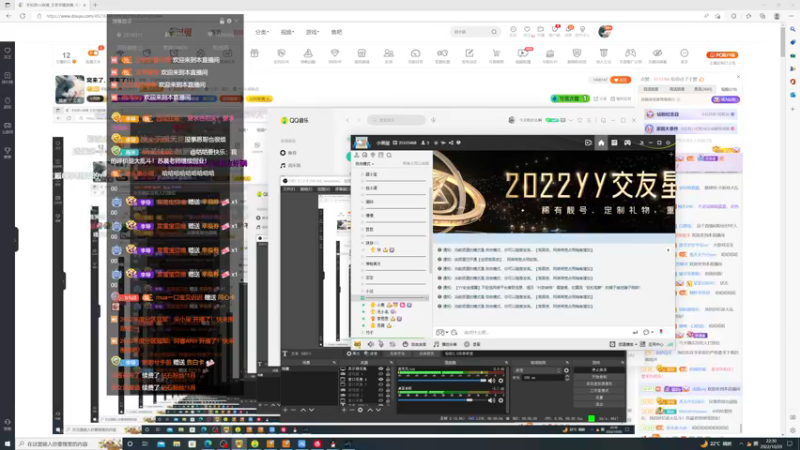Open the more (…) icon in Douyu toolbar

(x=684, y=53)
